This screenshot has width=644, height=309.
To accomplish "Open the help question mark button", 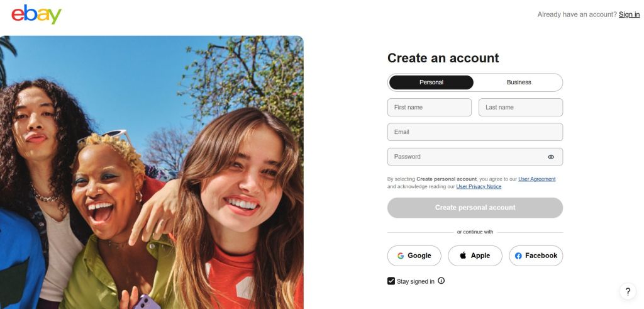I will tap(627, 291).
